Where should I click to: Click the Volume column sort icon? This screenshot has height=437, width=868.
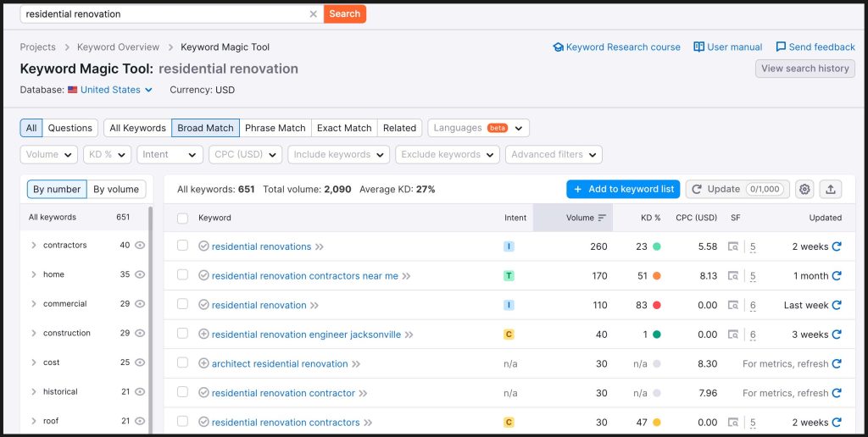pyautogui.click(x=603, y=218)
